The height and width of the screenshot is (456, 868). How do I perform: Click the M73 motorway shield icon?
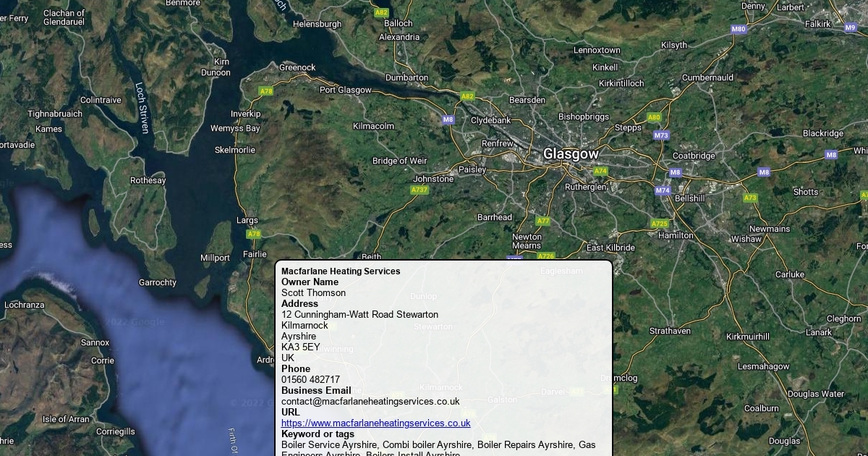click(x=661, y=135)
